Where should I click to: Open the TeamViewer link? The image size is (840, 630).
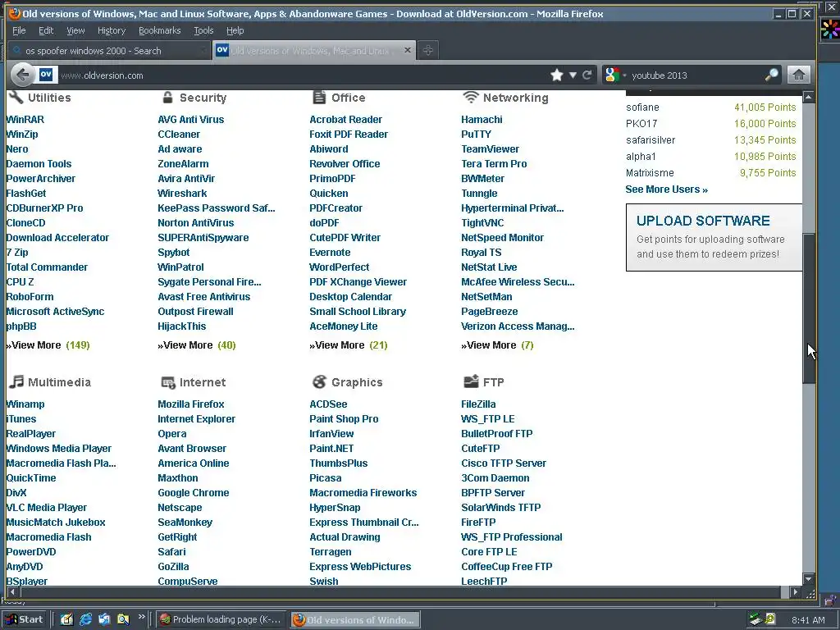tap(491, 149)
